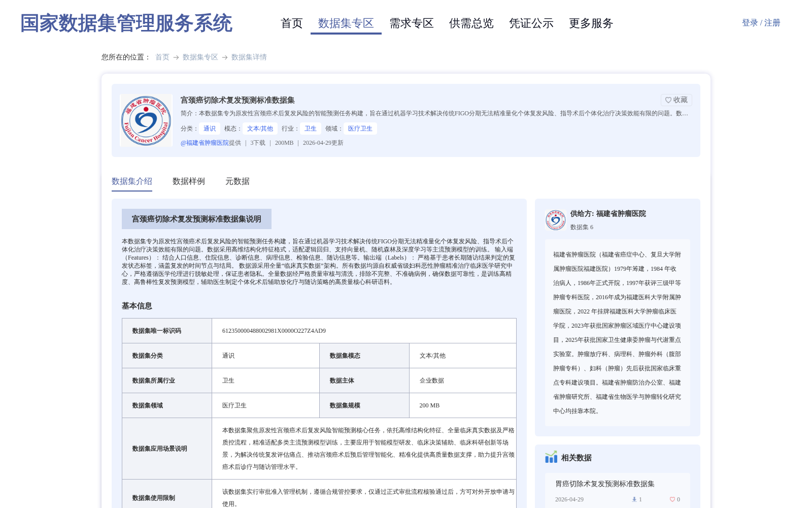
Task: Click the 文本/其他 modality tag
Action: [260, 129]
